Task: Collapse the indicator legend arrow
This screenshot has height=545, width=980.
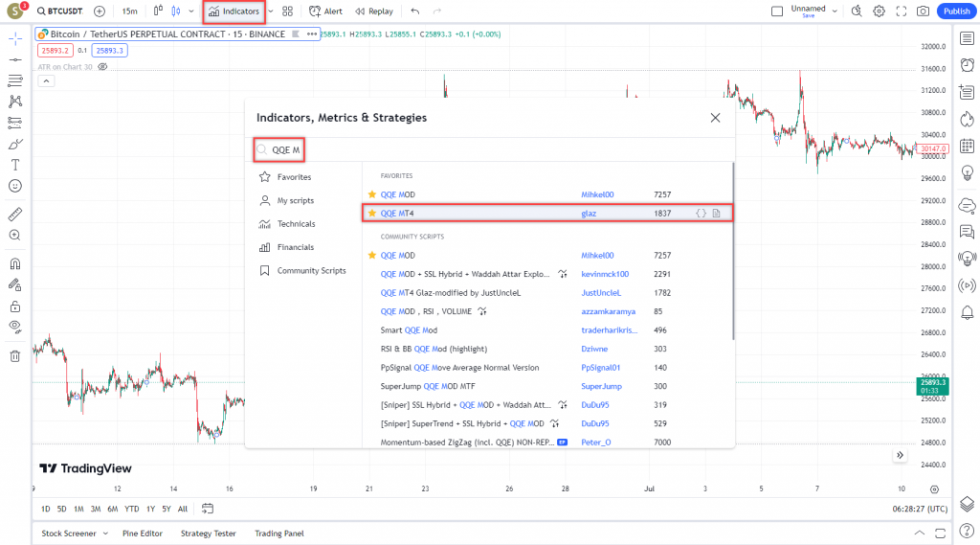Action: click(x=46, y=81)
